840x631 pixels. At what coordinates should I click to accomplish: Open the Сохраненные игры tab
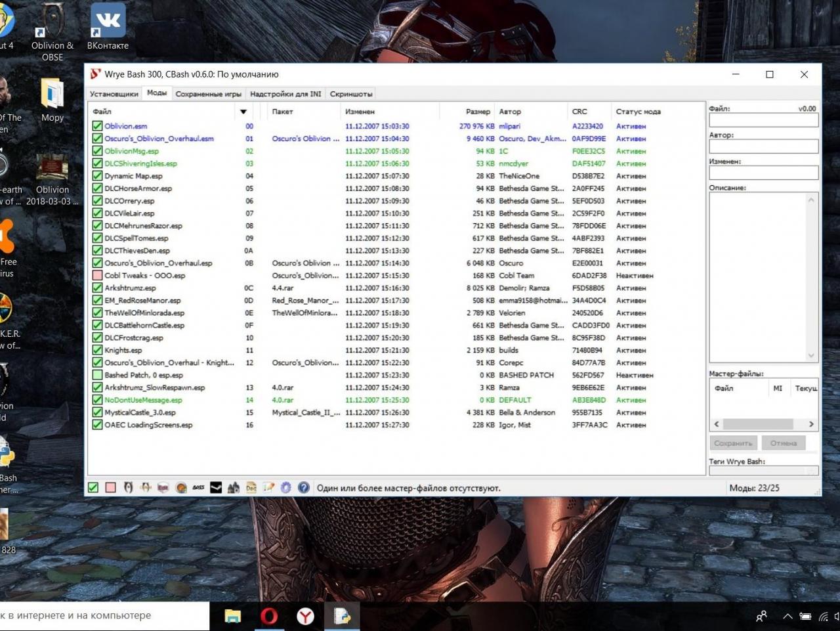[208, 94]
